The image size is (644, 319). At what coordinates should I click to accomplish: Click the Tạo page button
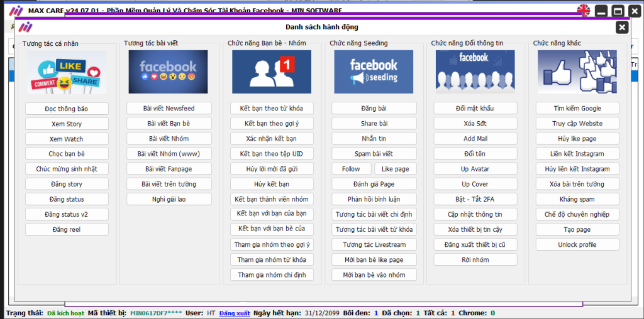pyautogui.click(x=577, y=230)
